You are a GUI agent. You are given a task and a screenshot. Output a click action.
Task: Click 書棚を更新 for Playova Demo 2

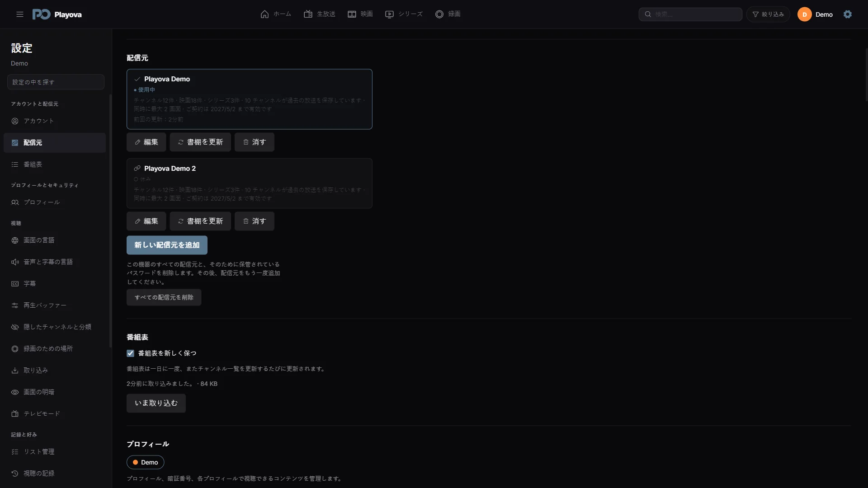pos(200,221)
